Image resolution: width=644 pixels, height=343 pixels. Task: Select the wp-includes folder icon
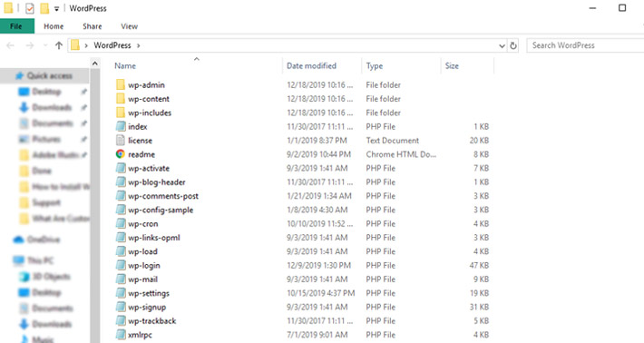tap(121, 113)
